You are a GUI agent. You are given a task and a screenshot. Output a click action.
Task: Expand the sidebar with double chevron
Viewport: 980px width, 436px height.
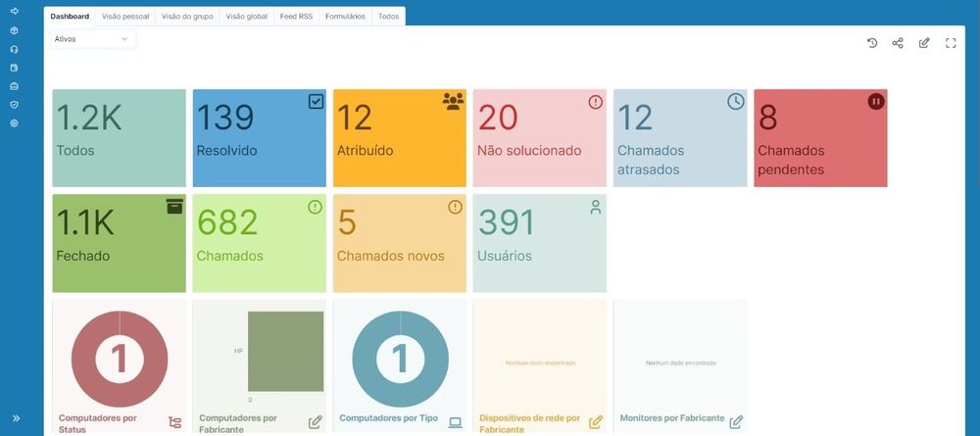pyautogui.click(x=16, y=418)
